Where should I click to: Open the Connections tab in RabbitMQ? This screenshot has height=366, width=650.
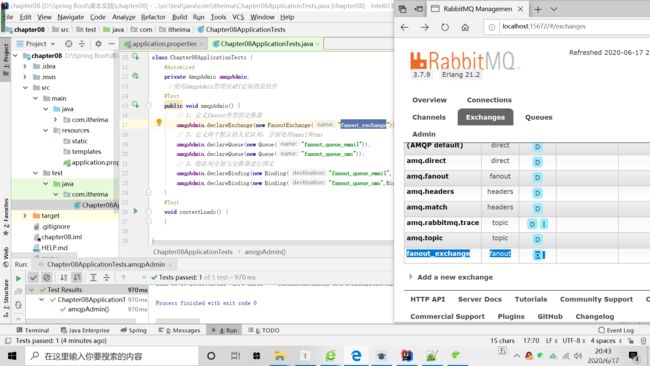pyautogui.click(x=489, y=100)
